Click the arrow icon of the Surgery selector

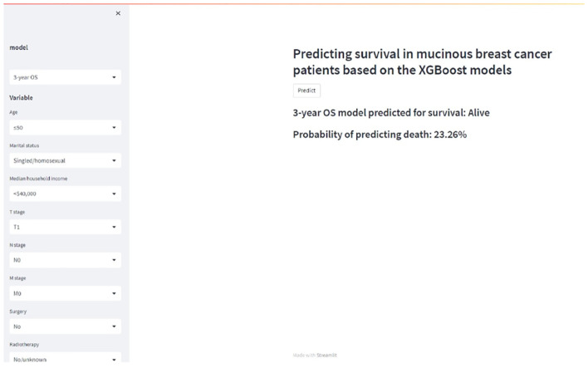point(114,326)
